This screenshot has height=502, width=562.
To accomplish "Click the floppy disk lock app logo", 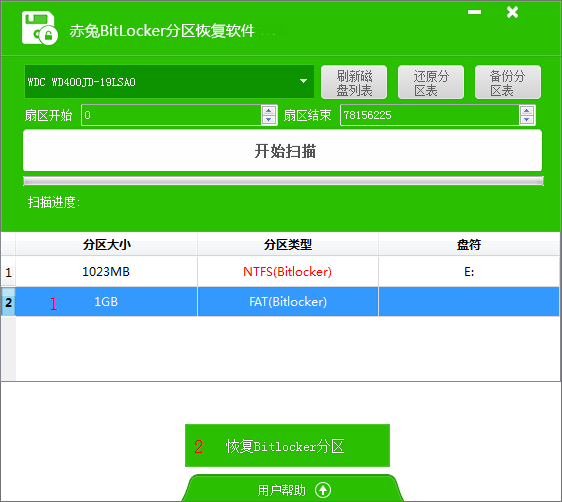I will (39, 28).
